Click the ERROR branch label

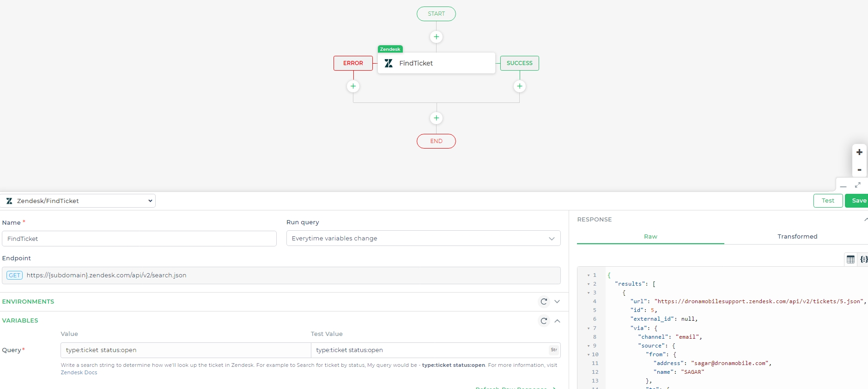pyautogui.click(x=353, y=63)
